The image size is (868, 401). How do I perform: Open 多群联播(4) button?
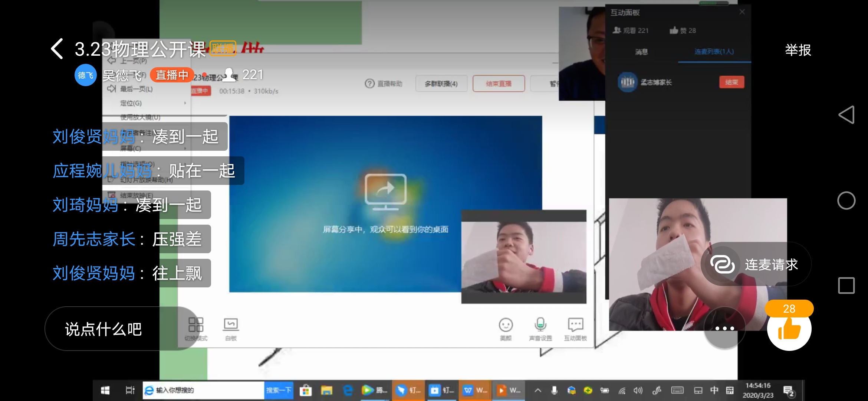441,84
